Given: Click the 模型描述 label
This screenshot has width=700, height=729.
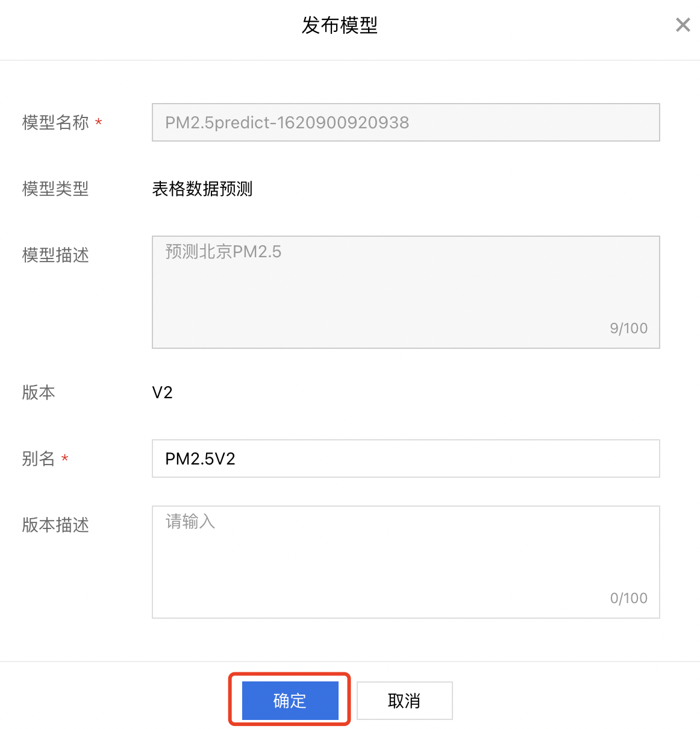Looking at the screenshot, I should coord(55,255).
